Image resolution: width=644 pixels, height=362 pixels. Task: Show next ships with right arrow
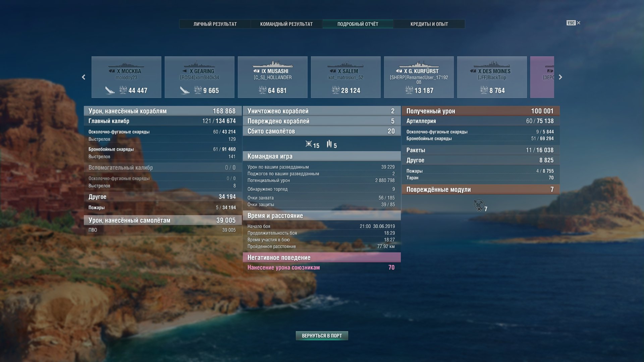click(560, 77)
